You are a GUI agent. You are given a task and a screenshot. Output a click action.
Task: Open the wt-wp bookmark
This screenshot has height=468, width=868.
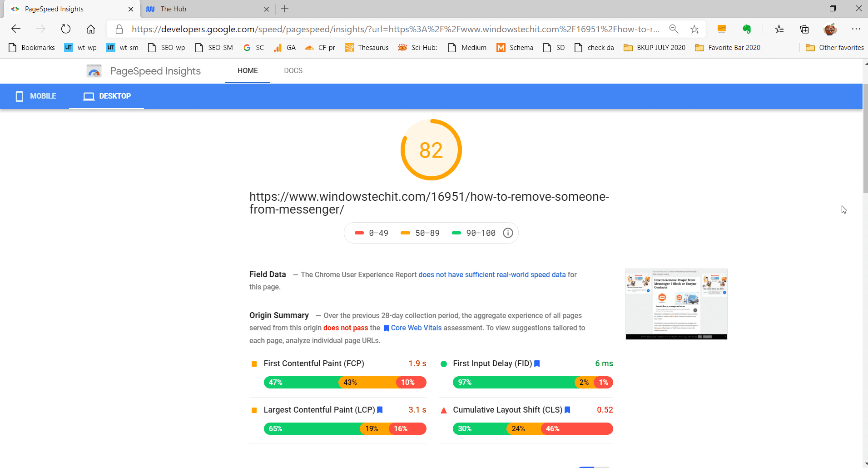80,48
